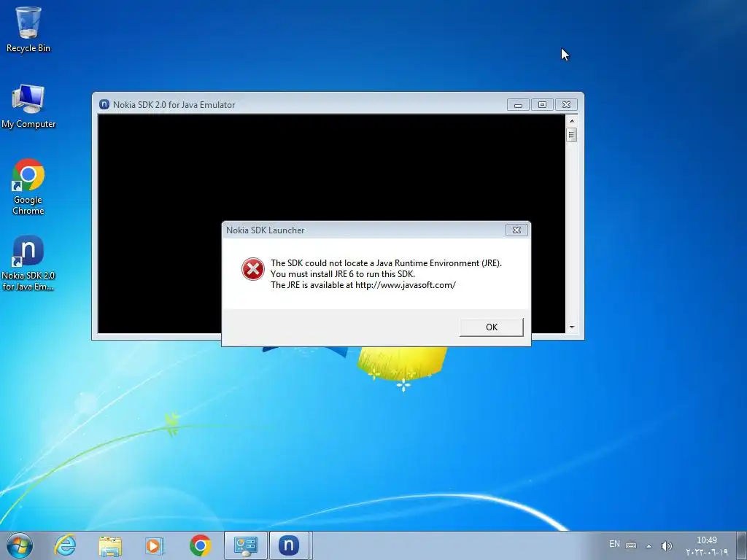Select the Recycle Bin desktop icon
This screenshot has width=747, height=560.
pyautogui.click(x=28, y=29)
